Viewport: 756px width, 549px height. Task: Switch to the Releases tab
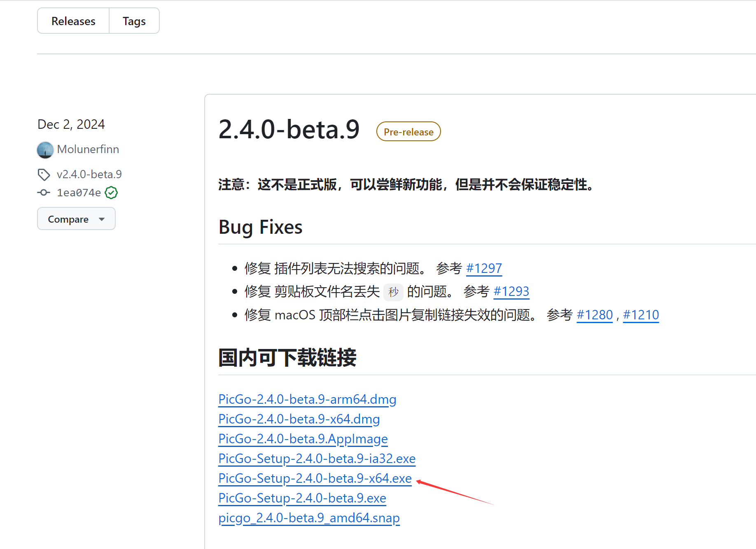pos(73,21)
